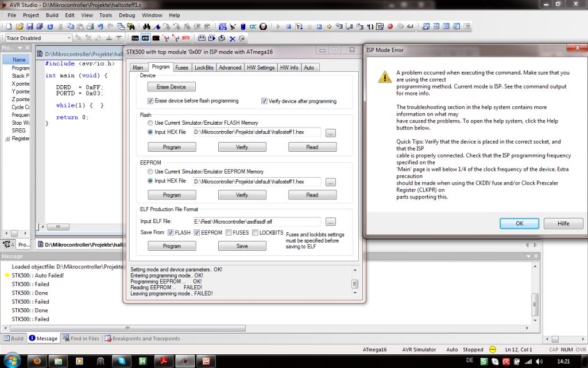Save the file with the floppy disk icon
This screenshot has width=588, height=368.
coord(30,26)
